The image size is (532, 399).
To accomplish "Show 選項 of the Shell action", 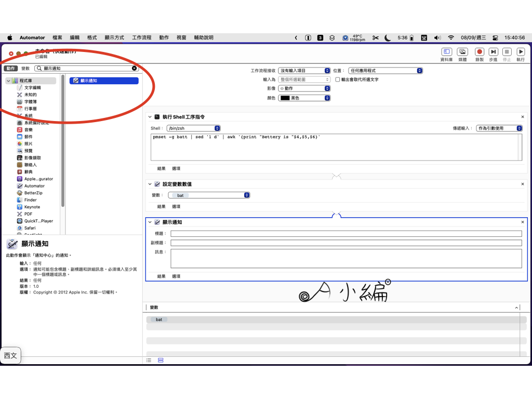I will point(176,168).
